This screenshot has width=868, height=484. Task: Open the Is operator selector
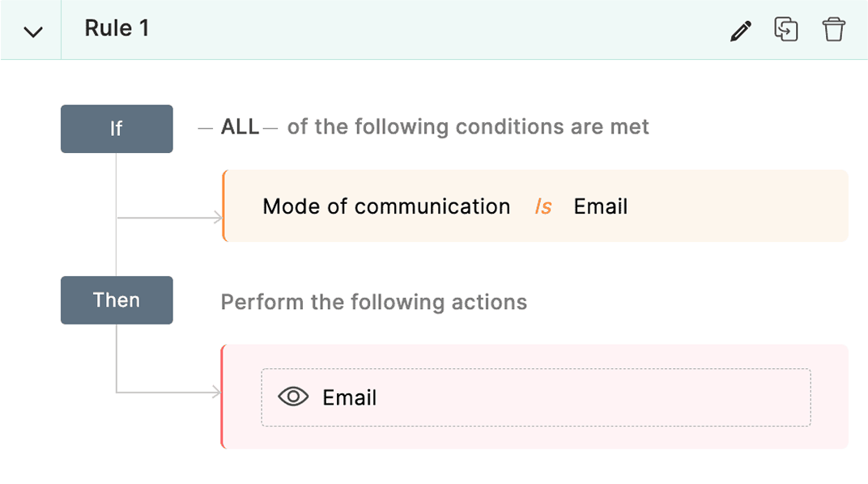542,206
